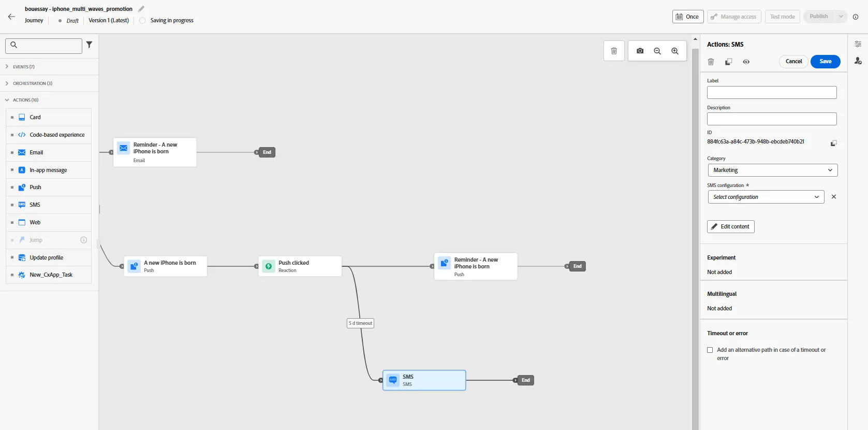Open the Category dropdown set to Marketing

click(772, 170)
